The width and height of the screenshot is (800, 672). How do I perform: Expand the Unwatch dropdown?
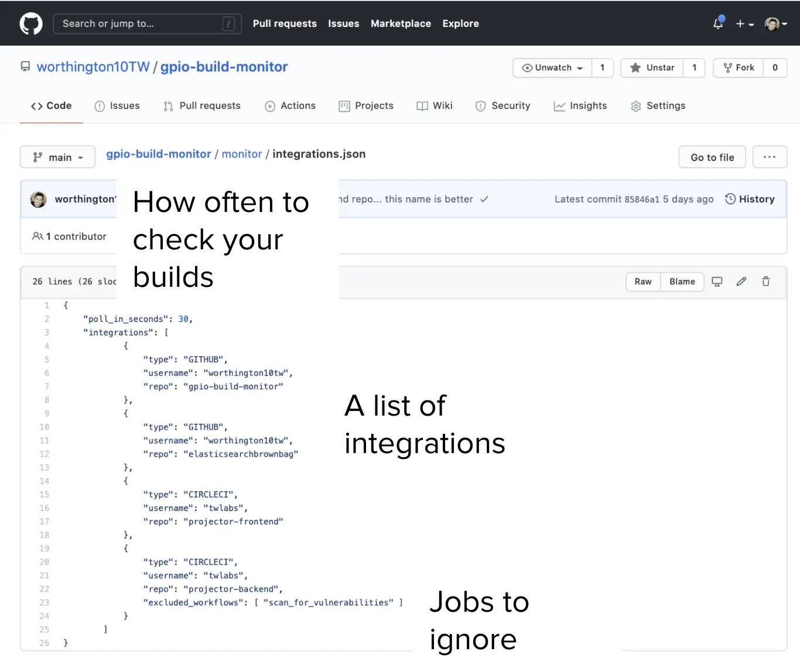point(552,68)
